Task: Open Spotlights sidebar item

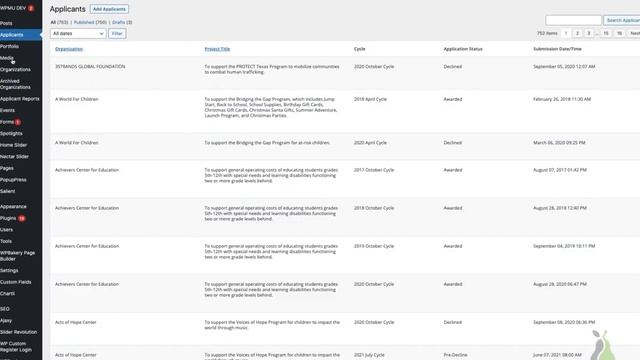Action: 11,133
